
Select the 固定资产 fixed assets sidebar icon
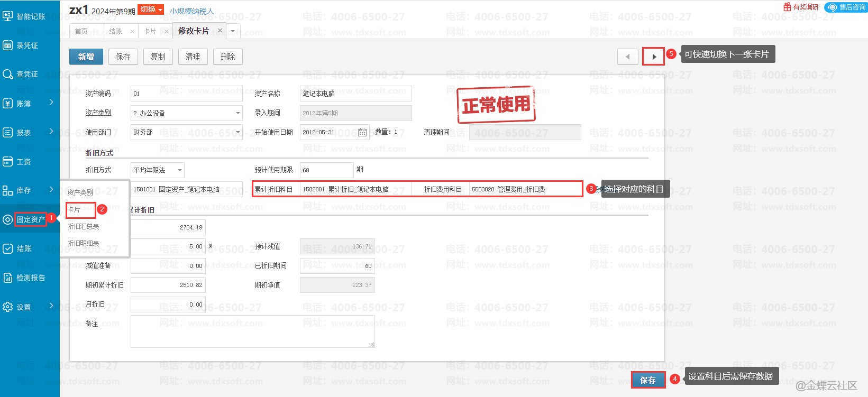[8, 219]
